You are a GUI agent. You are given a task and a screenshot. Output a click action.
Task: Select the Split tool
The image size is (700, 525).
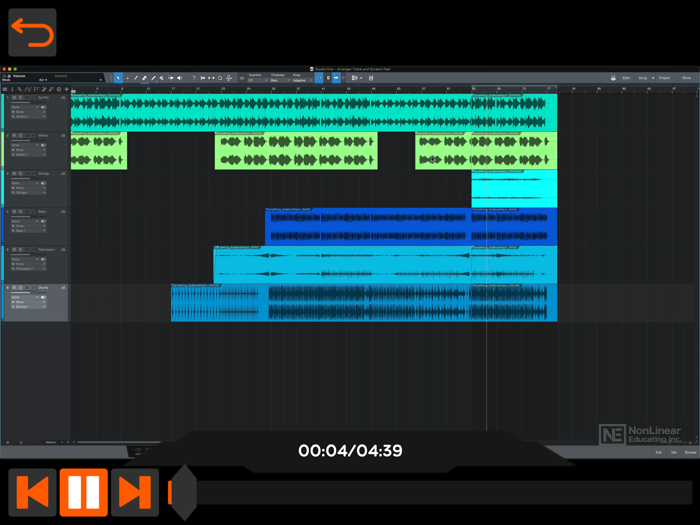click(136, 78)
